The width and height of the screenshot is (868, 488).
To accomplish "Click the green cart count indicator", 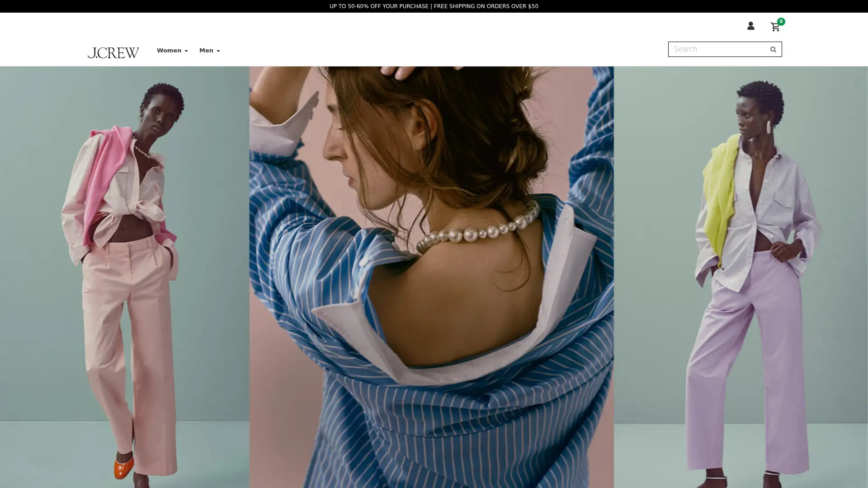I will coord(781,21).
